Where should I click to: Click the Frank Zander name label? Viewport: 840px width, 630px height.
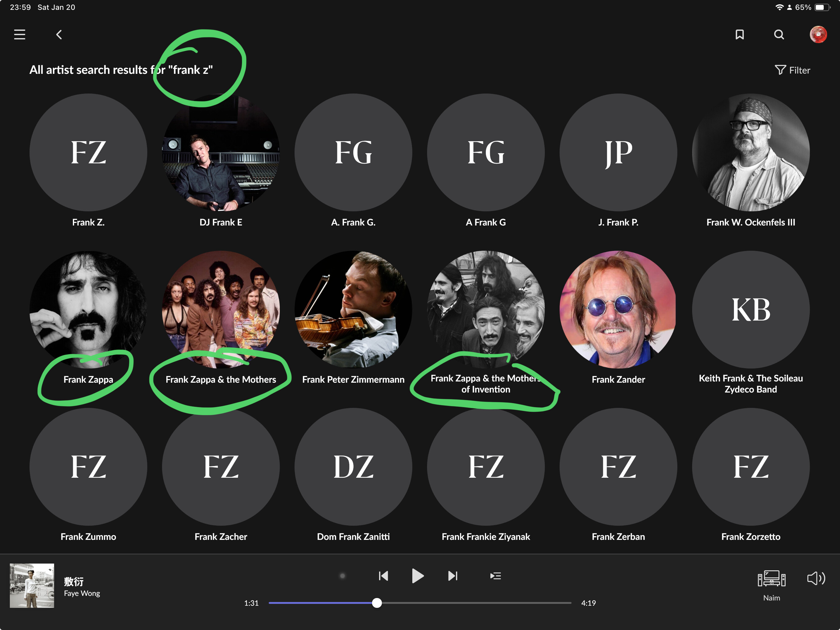click(x=618, y=379)
